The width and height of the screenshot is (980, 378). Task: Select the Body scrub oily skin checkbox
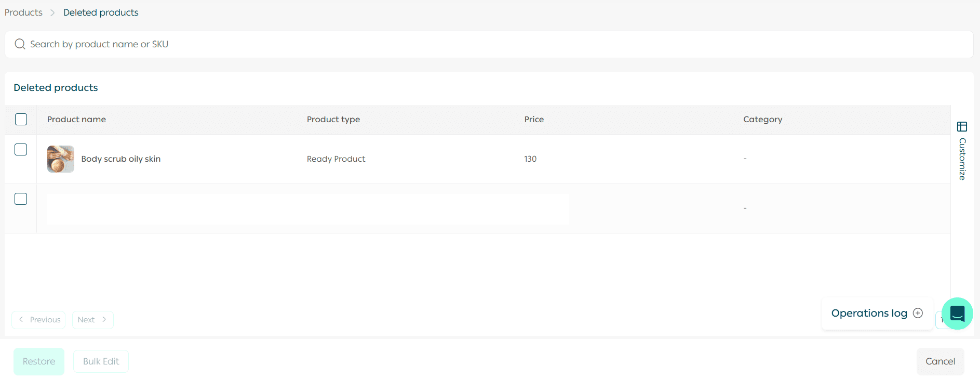point(21,150)
